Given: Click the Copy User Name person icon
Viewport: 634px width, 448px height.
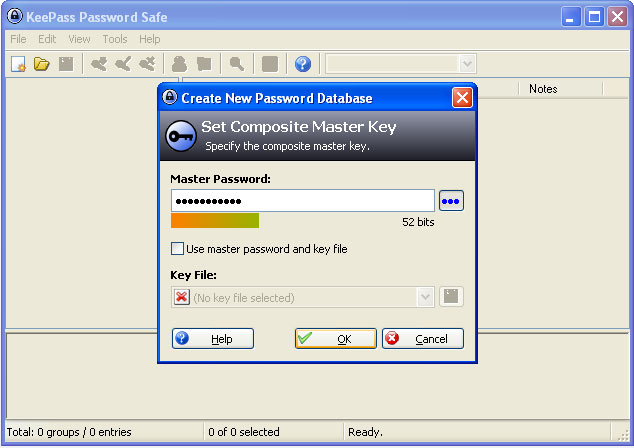Looking at the screenshot, I should pyautogui.click(x=180, y=64).
